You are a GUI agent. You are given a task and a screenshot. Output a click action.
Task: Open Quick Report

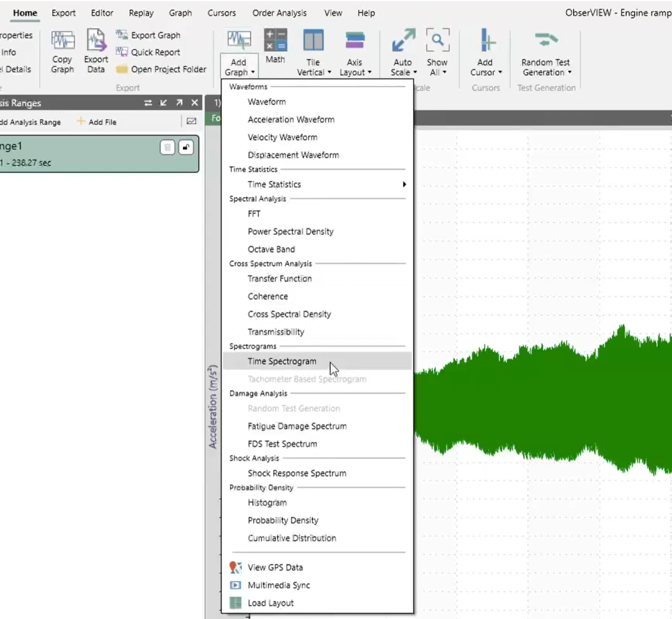[x=148, y=52]
